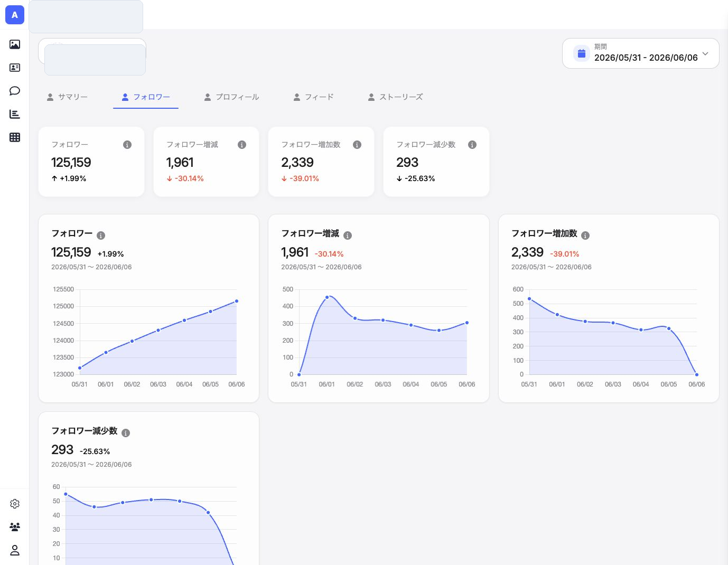Open the image gallery sidebar icon
This screenshot has width=728, height=565.
[x=15, y=44]
